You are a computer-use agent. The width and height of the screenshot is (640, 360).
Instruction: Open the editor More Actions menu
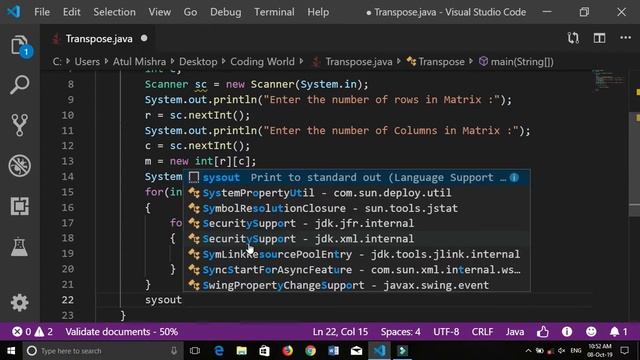pos(625,38)
